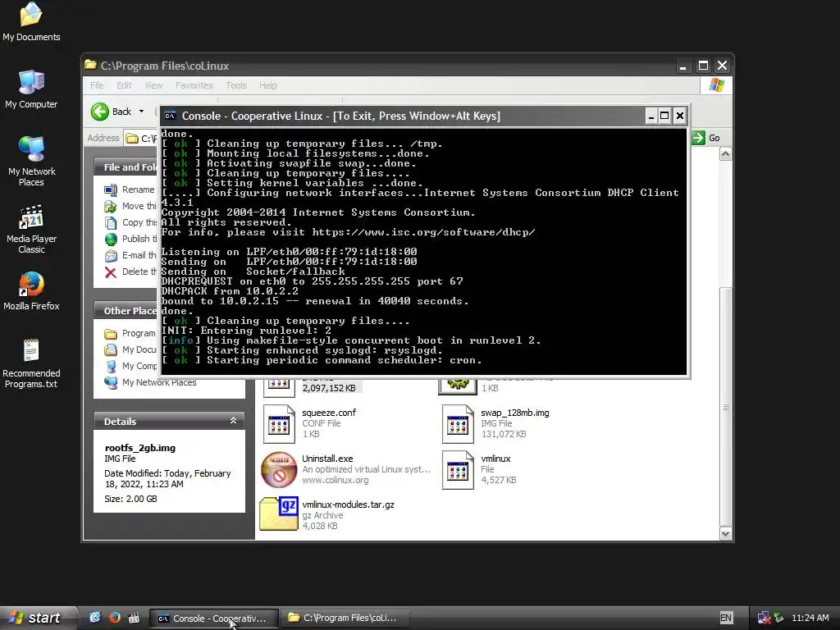Click the Rename task icon
The height and width of the screenshot is (630, 840).
[x=111, y=189]
